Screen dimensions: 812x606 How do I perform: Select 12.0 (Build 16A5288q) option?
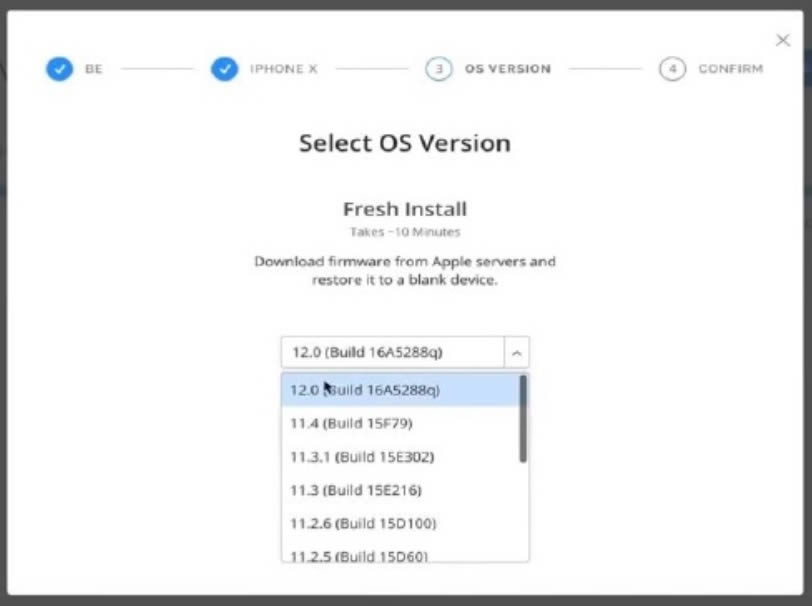point(400,390)
